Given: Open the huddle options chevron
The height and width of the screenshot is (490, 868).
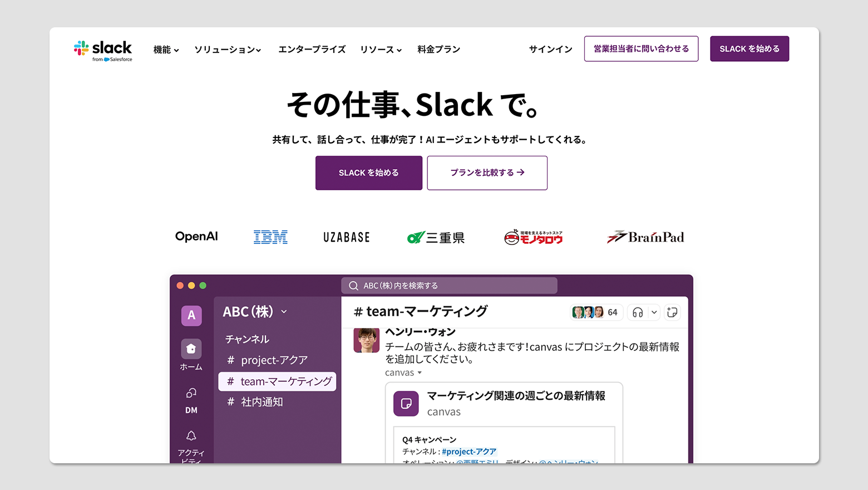Looking at the screenshot, I should pos(654,312).
